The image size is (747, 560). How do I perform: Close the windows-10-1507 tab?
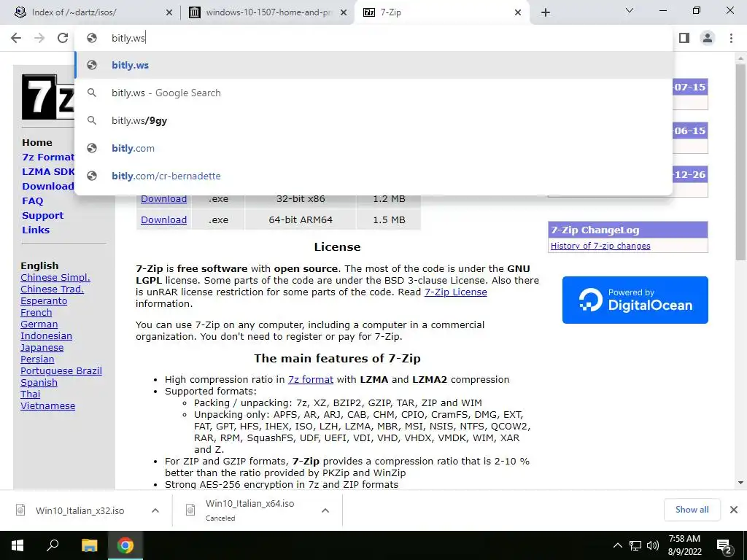tap(344, 13)
